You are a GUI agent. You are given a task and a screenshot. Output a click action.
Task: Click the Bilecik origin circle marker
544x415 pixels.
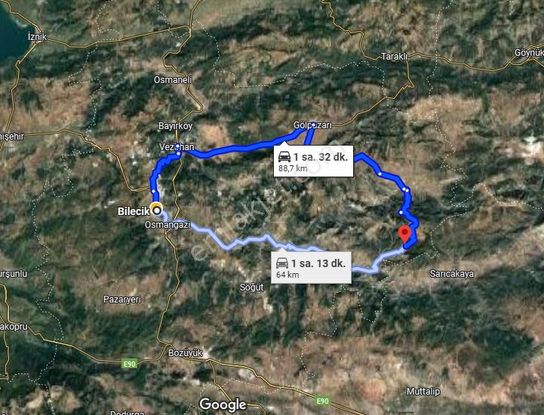click(x=157, y=210)
